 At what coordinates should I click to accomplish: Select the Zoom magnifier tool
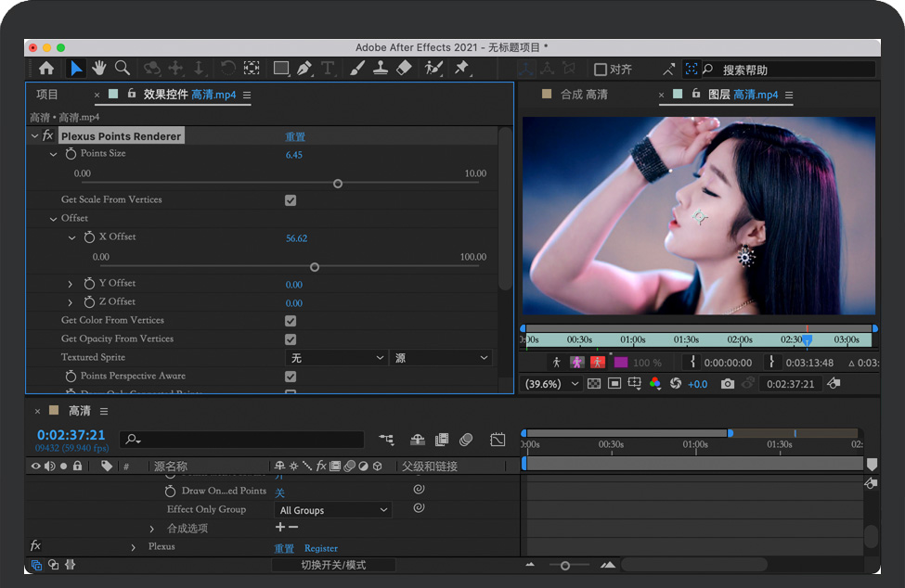122,68
